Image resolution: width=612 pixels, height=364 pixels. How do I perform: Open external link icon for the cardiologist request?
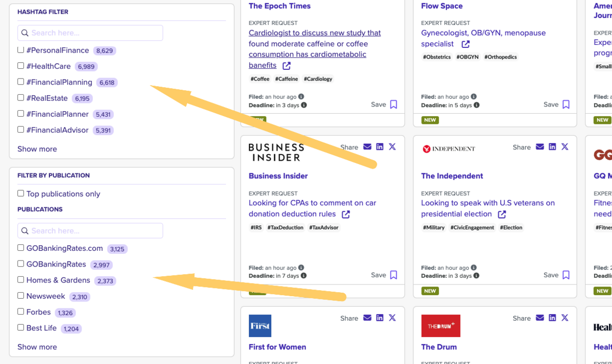287,66
